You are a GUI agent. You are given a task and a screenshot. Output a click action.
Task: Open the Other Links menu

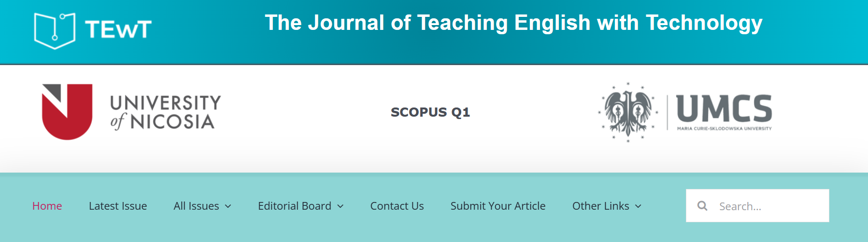[600, 206]
